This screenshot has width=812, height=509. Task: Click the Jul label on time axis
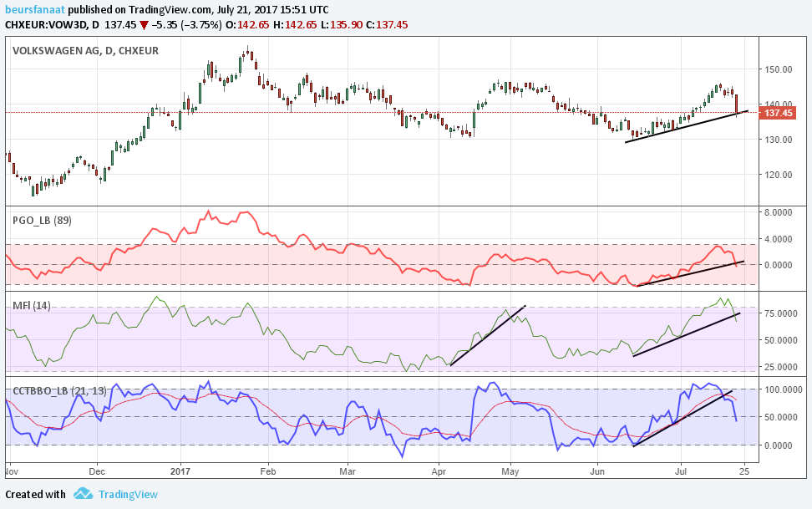[681, 471]
